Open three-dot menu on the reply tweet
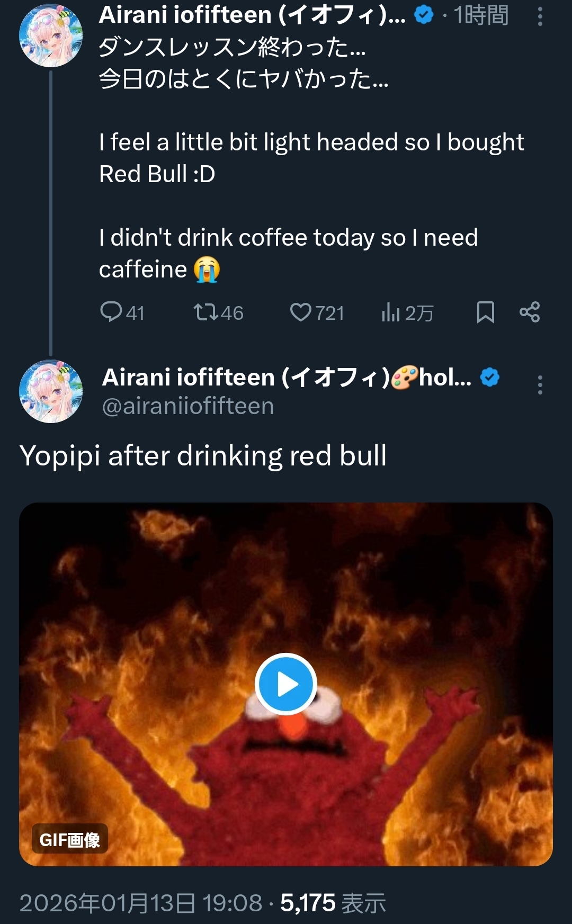The image size is (572, 924). [x=540, y=385]
